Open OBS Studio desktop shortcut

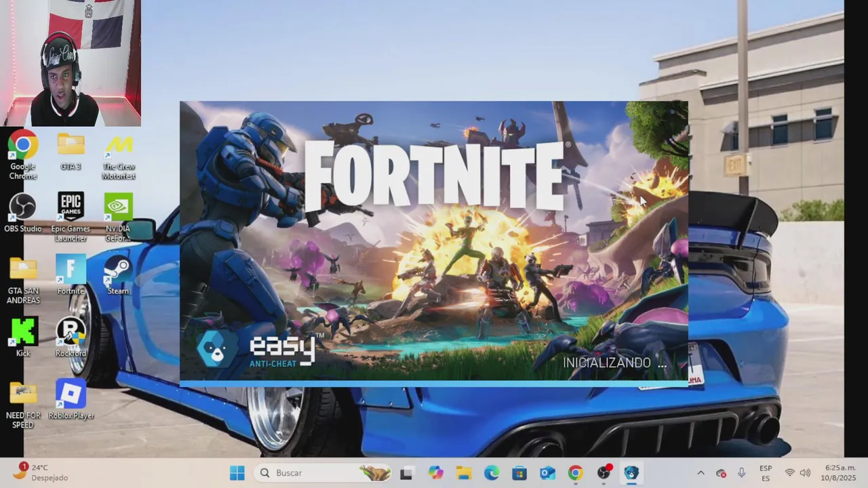click(23, 212)
